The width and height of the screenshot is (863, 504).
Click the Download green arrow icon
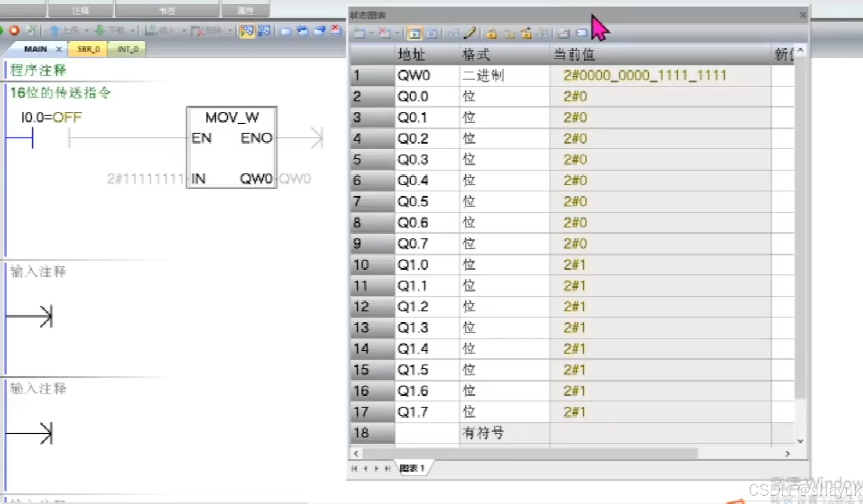click(100, 31)
